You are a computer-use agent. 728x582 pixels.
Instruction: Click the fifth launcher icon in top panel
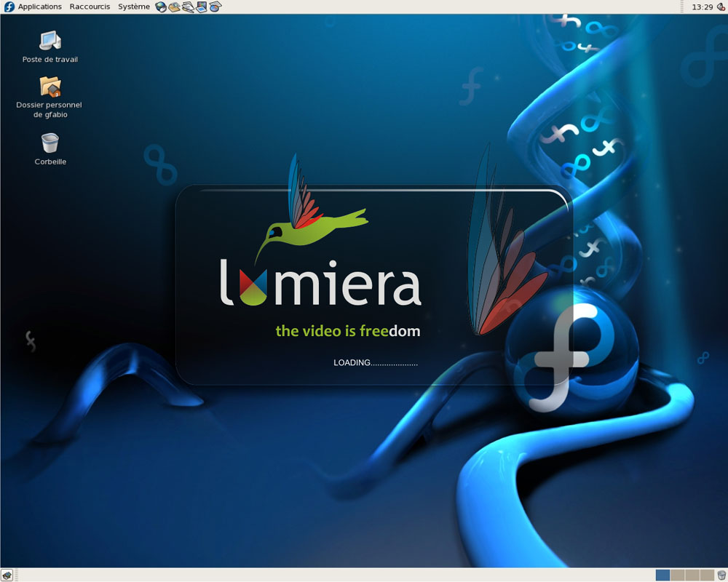pos(215,7)
